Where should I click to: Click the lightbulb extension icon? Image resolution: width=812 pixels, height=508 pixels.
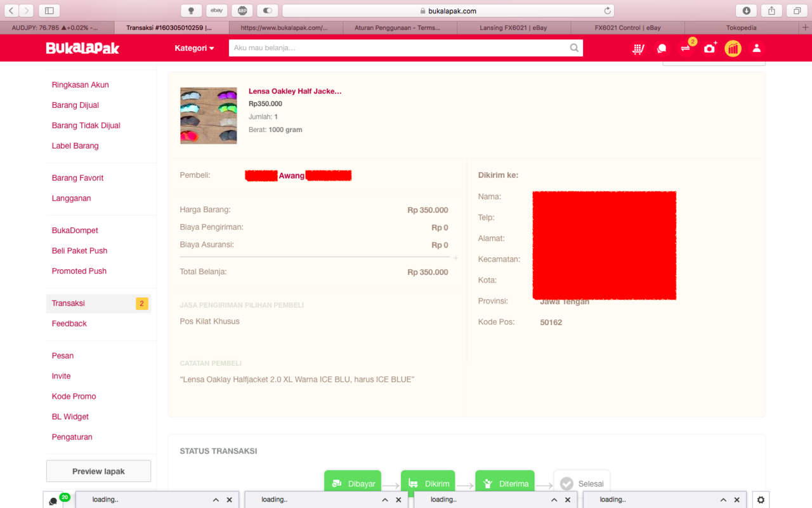point(191,10)
